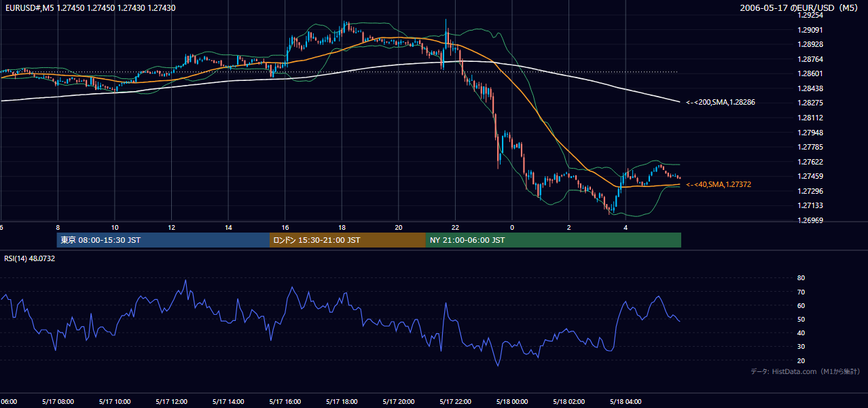Click hour 18 on the price chart time axis

tap(342, 227)
